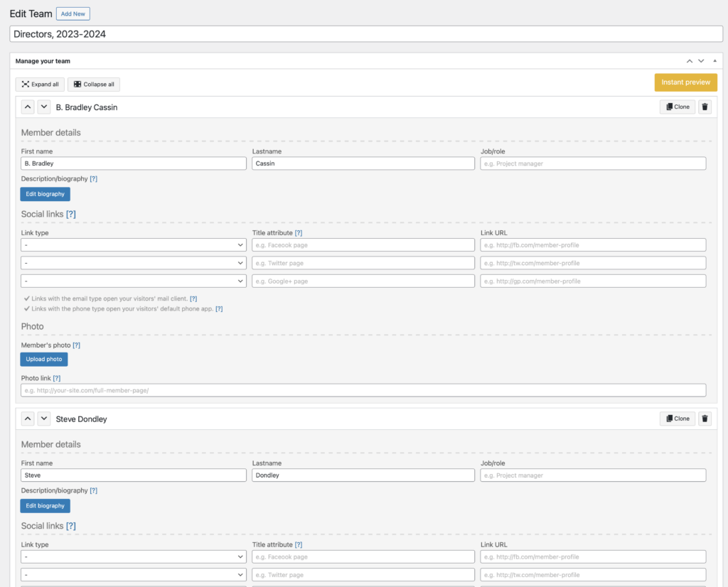
Task: Move Manage your team panel down
Action: click(701, 61)
